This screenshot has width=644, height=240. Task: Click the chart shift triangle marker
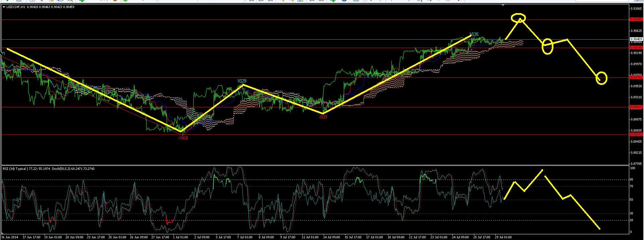(502, 6)
